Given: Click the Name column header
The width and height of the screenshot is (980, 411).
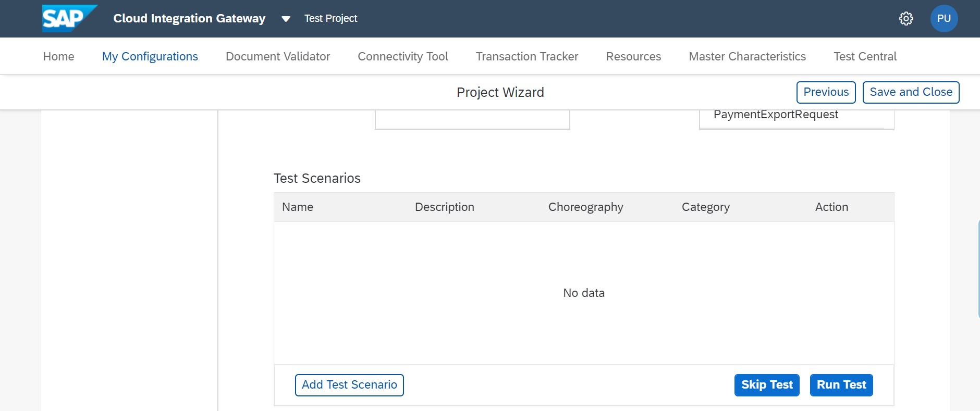Looking at the screenshot, I should tap(297, 207).
